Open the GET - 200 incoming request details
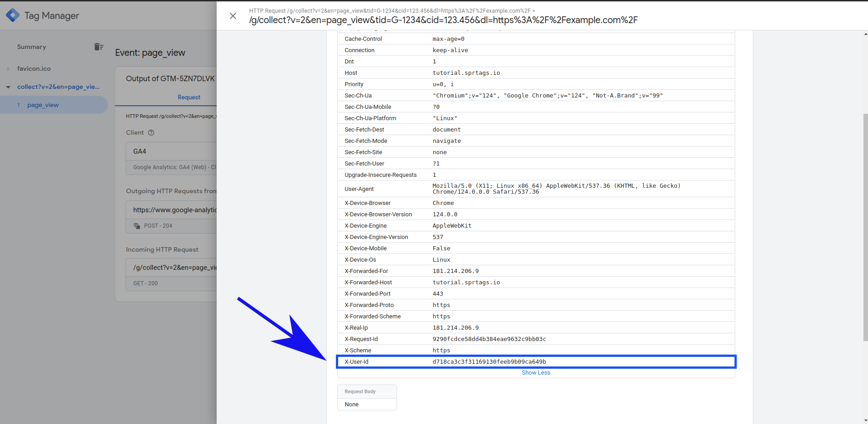This screenshot has height=424, width=868. tap(145, 283)
